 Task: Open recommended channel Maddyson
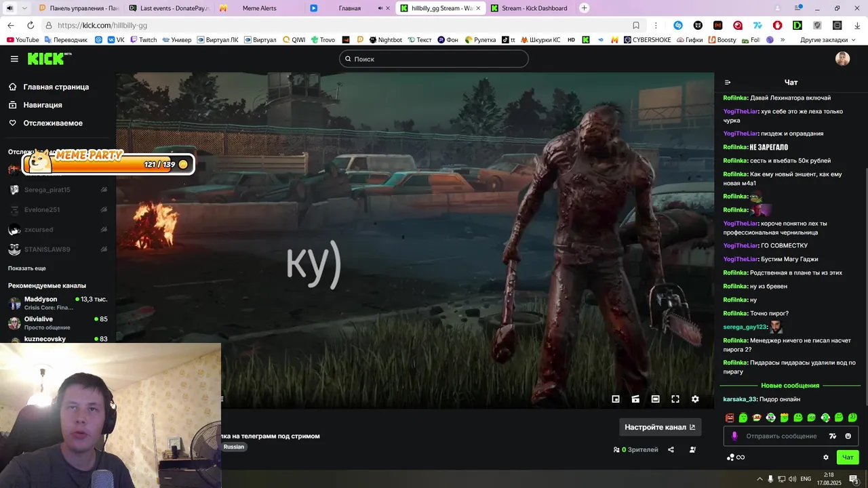click(x=58, y=303)
